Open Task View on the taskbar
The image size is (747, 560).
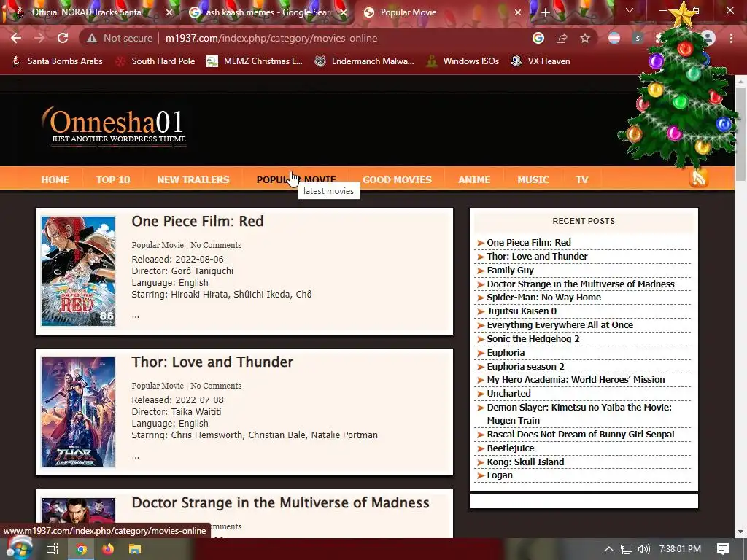pyautogui.click(x=52, y=549)
